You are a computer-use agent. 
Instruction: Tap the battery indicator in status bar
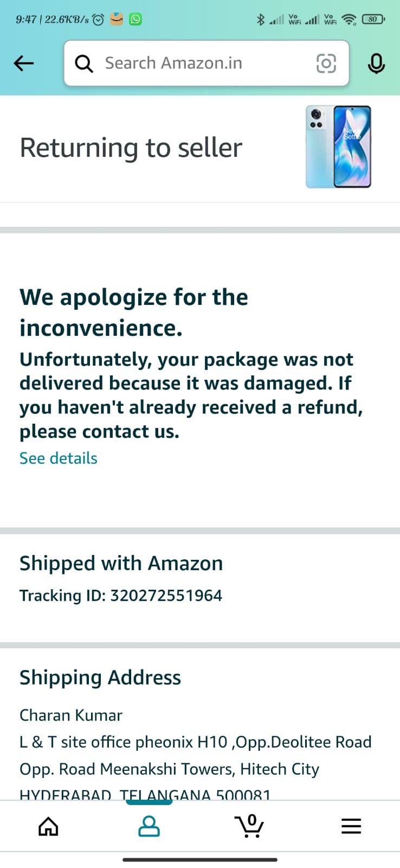[373, 20]
